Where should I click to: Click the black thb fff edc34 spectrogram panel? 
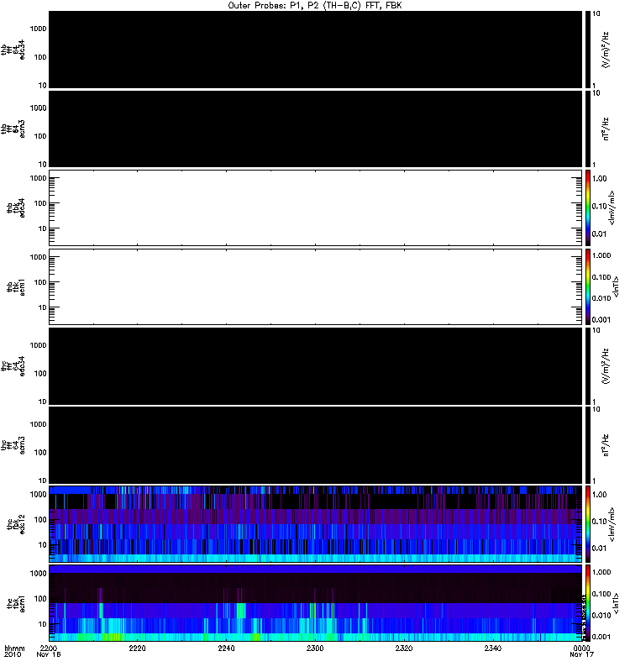(x=316, y=50)
